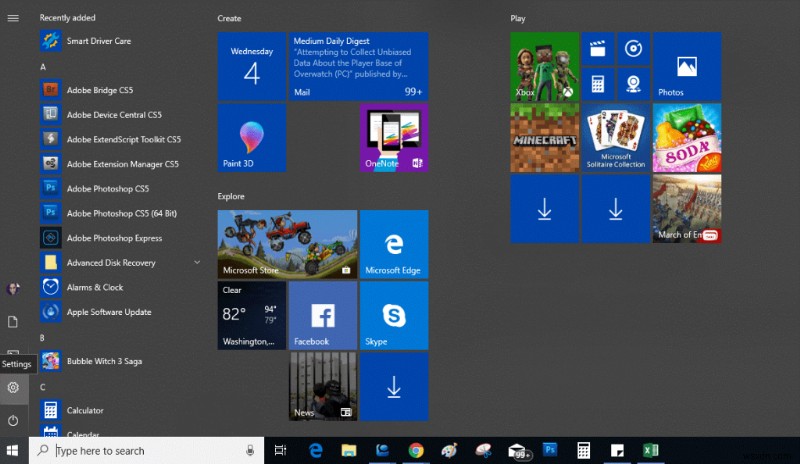Open the Photos tile
The width and height of the screenshot is (800, 464).
[x=686, y=66]
